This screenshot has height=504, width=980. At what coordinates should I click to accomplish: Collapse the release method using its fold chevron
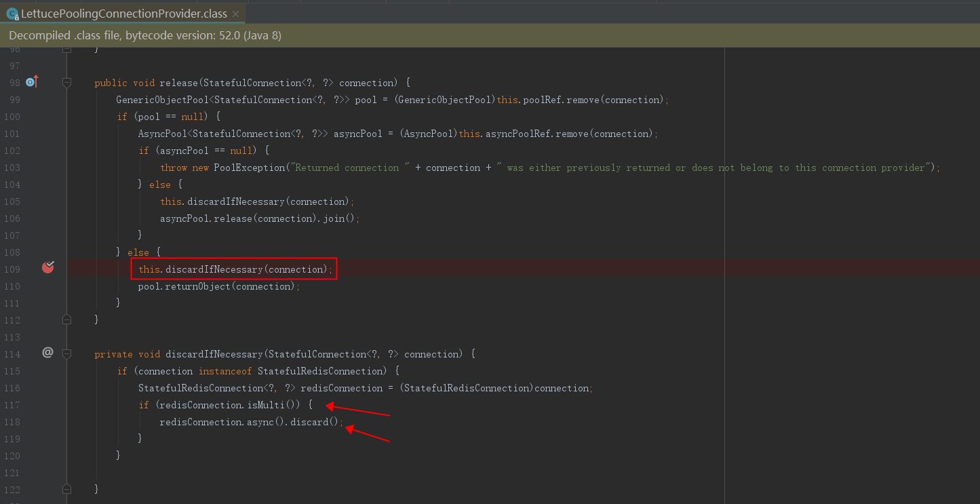coord(66,82)
